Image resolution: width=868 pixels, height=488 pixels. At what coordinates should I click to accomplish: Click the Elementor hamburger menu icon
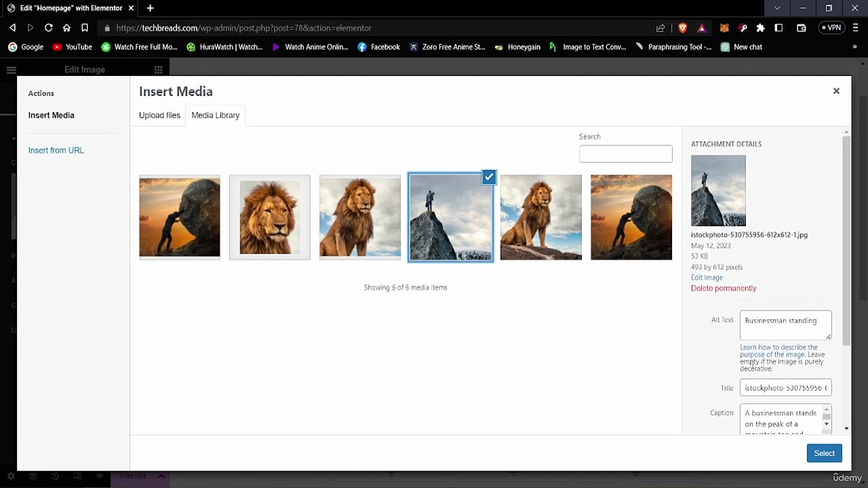[12, 70]
